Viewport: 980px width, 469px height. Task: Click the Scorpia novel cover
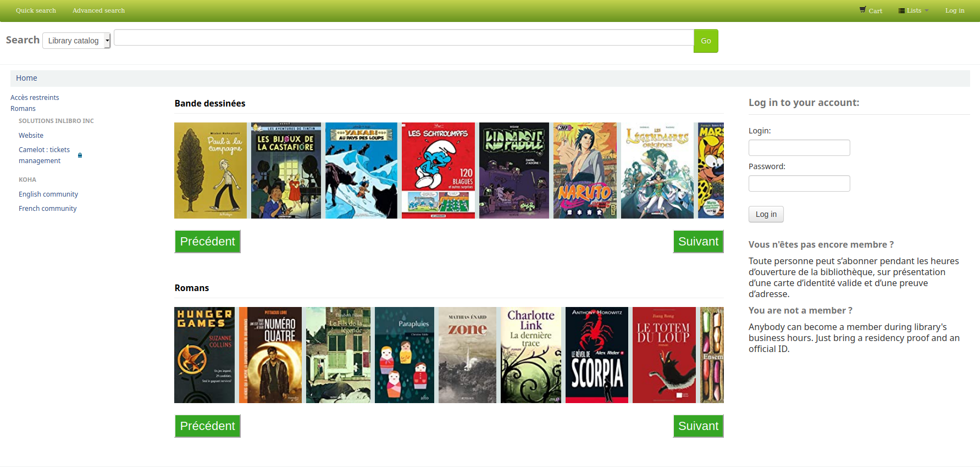596,355
